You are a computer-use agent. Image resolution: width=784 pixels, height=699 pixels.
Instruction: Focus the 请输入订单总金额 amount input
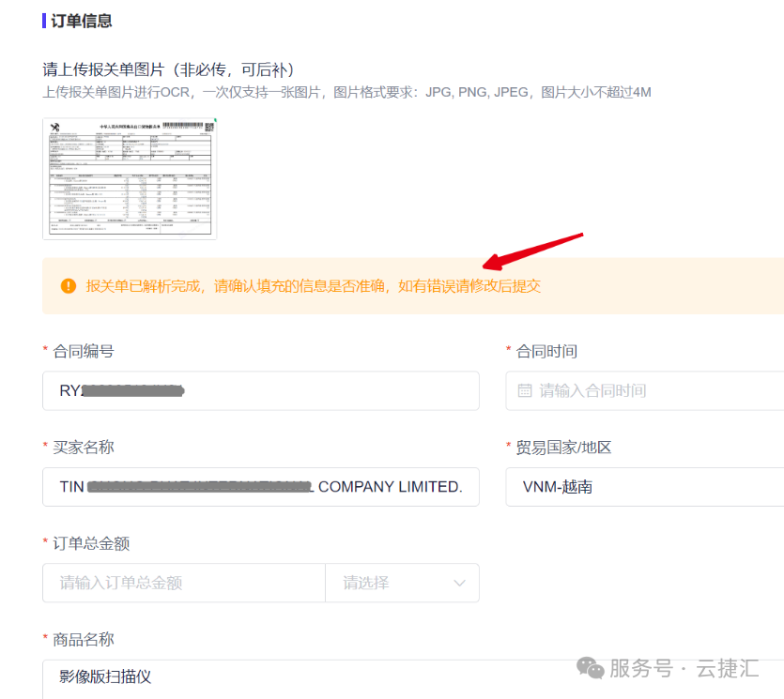(184, 583)
